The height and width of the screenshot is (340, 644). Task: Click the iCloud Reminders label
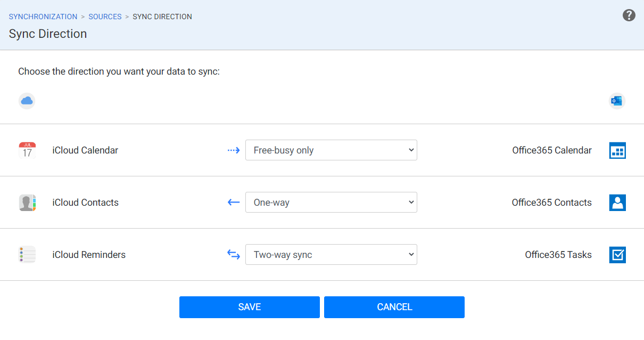click(89, 255)
